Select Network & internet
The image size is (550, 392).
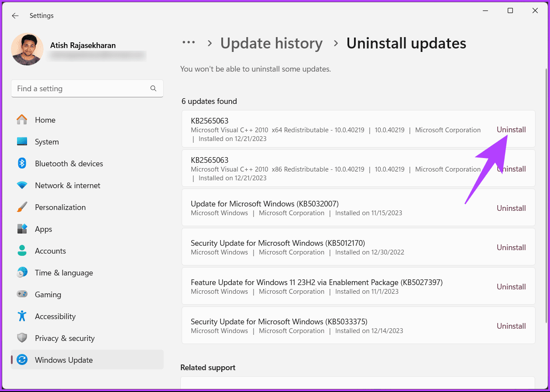pos(68,186)
